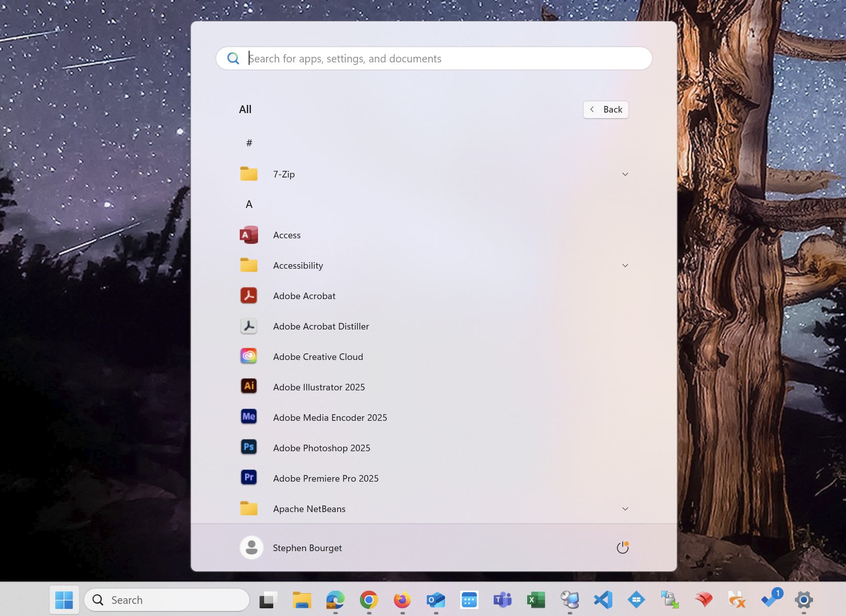The width and height of the screenshot is (846, 616).
Task: Click the Accessibility folder icon
Action: click(x=249, y=265)
